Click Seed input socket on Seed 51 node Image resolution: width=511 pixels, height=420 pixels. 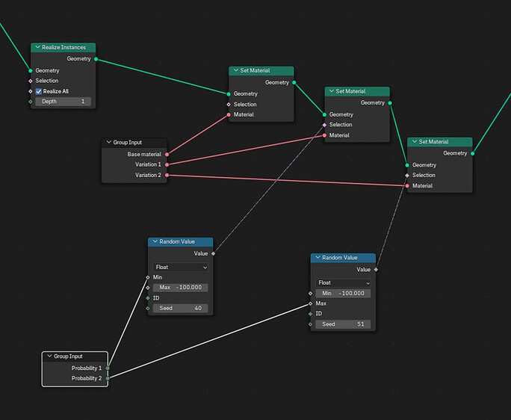(x=310, y=324)
